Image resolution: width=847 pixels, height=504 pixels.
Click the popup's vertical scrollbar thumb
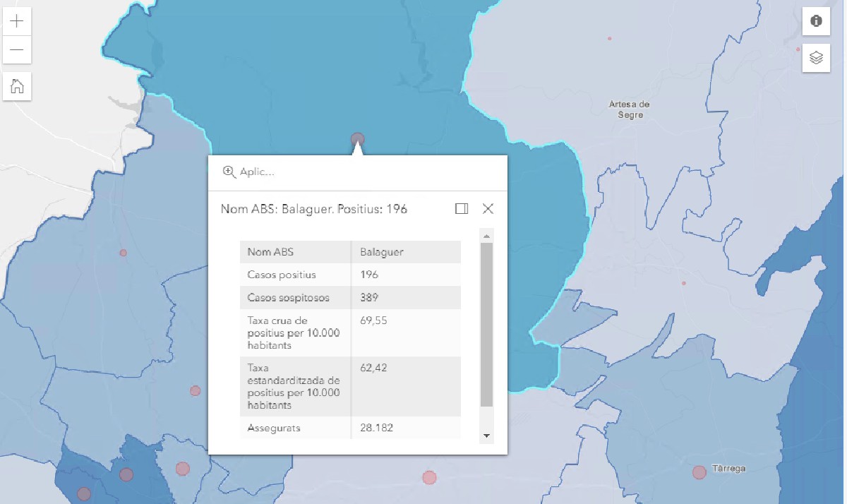coord(486,325)
